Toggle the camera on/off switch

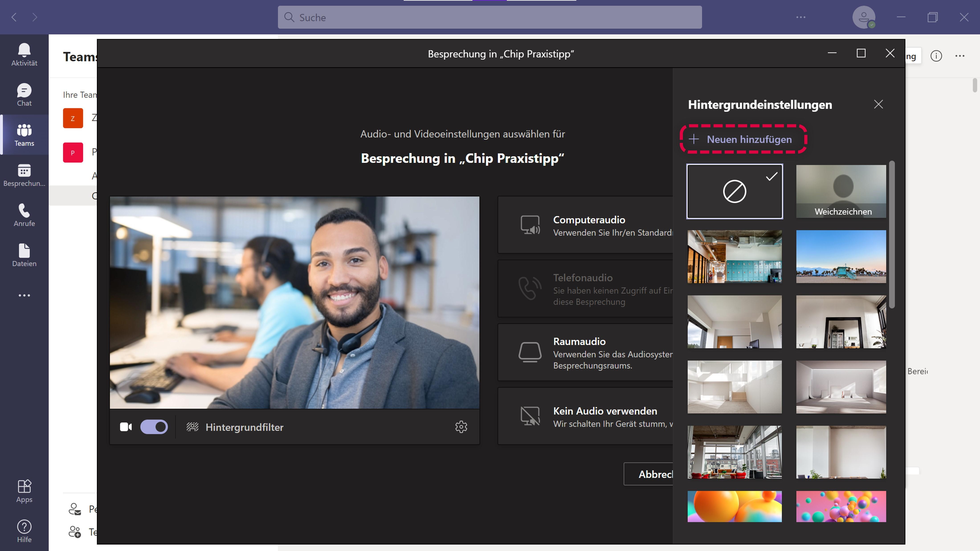coord(154,427)
